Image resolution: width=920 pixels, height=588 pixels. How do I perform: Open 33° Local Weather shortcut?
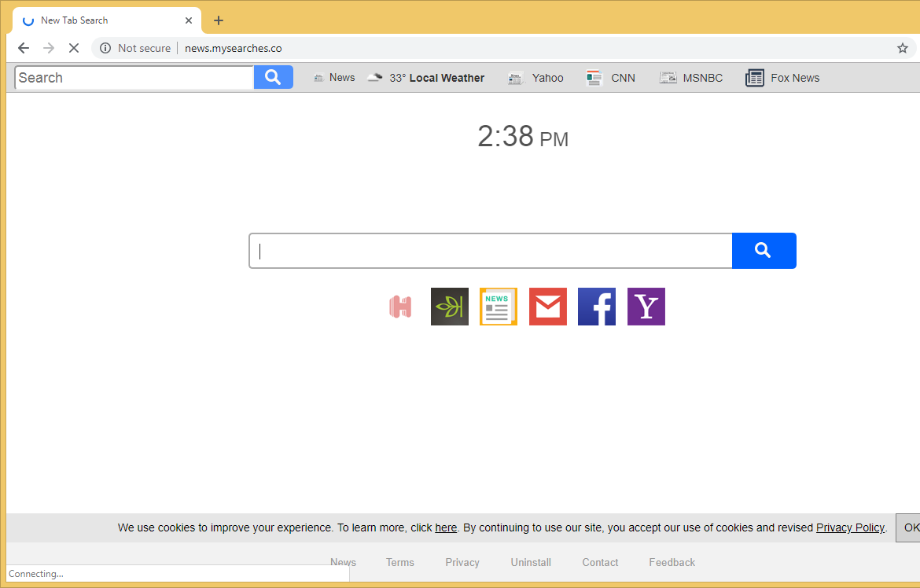pyautogui.click(x=426, y=78)
